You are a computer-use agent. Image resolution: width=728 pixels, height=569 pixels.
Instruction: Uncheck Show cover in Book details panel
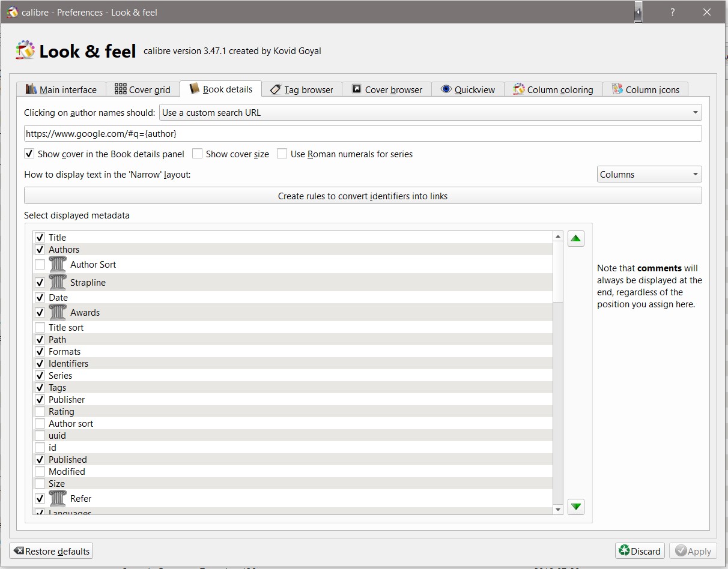(29, 154)
